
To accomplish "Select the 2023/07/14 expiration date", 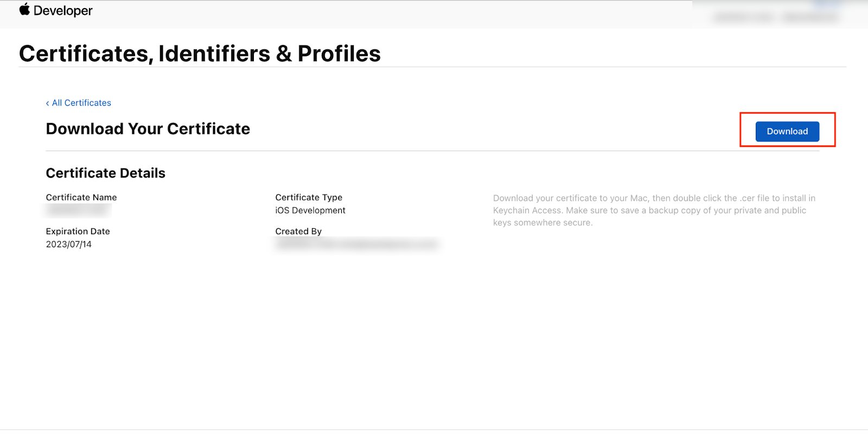I will point(69,244).
